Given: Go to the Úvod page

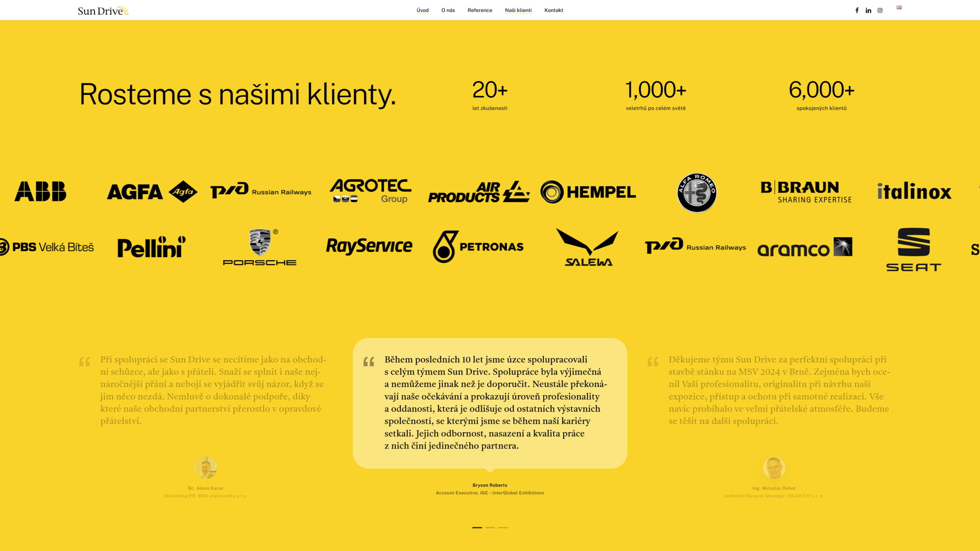Looking at the screenshot, I should point(423,10).
